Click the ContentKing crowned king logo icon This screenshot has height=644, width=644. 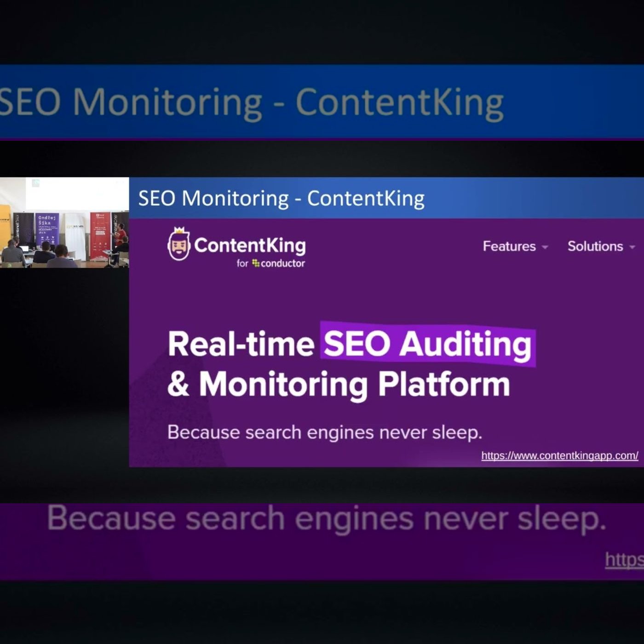point(179,244)
